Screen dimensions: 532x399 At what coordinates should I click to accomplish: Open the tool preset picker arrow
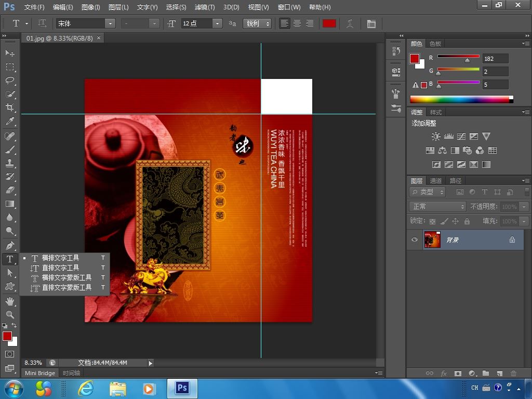coord(27,23)
